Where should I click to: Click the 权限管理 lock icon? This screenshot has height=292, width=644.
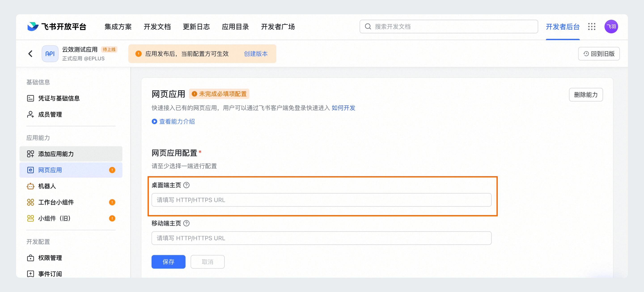click(x=30, y=258)
